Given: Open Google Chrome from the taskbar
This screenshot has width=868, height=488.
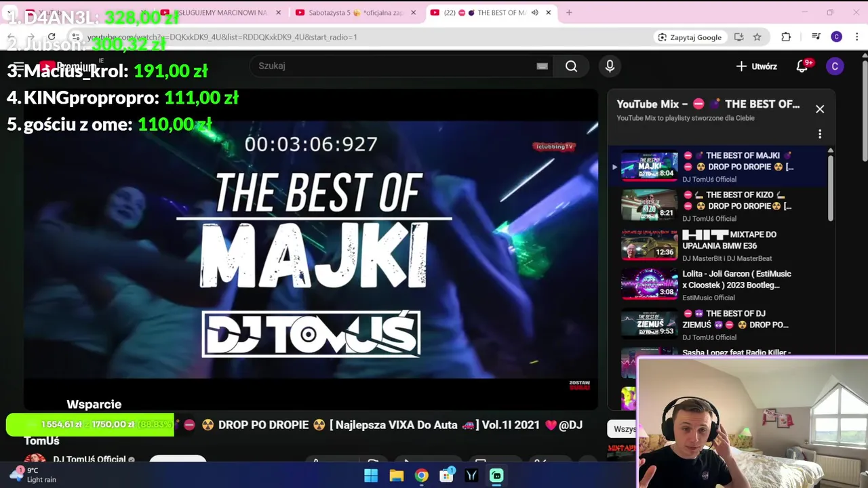Looking at the screenshot, I should pyautogui.click(x=421, y=476).
